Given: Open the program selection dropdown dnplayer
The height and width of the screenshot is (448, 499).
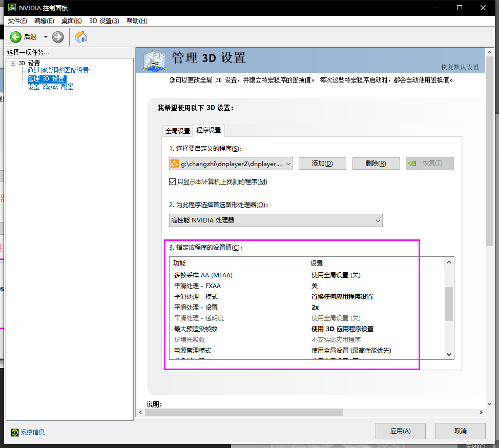Looking at the screenshot, I should (231, 164).
